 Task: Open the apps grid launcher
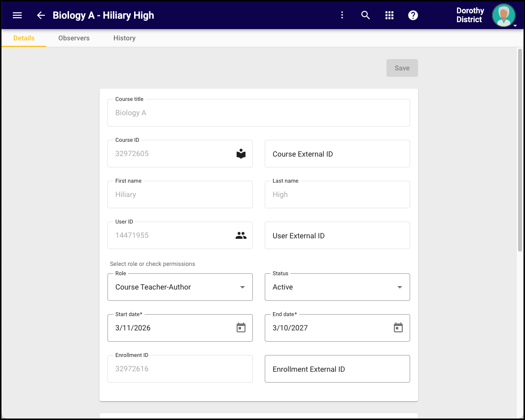(389, 15)
